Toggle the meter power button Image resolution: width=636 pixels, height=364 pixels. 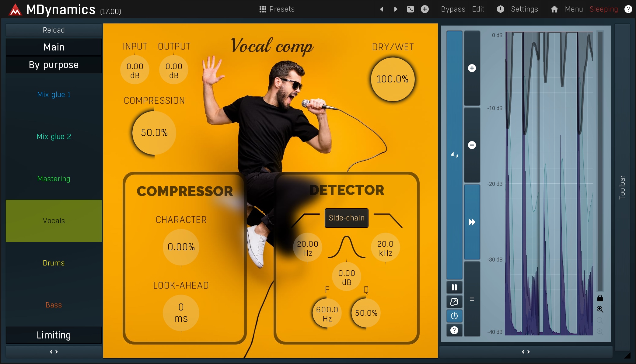454,316
